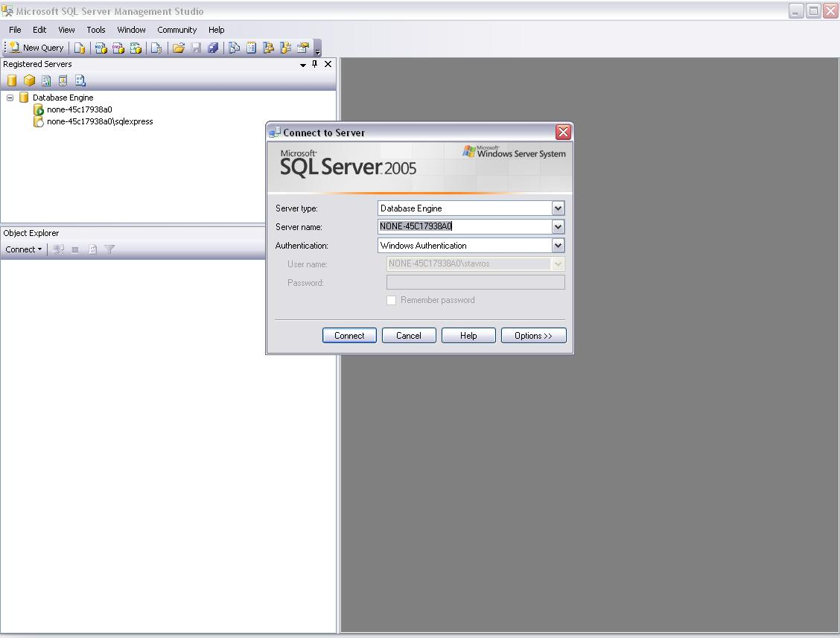
Task: Click the Save All icon
Action: (213, 48)
